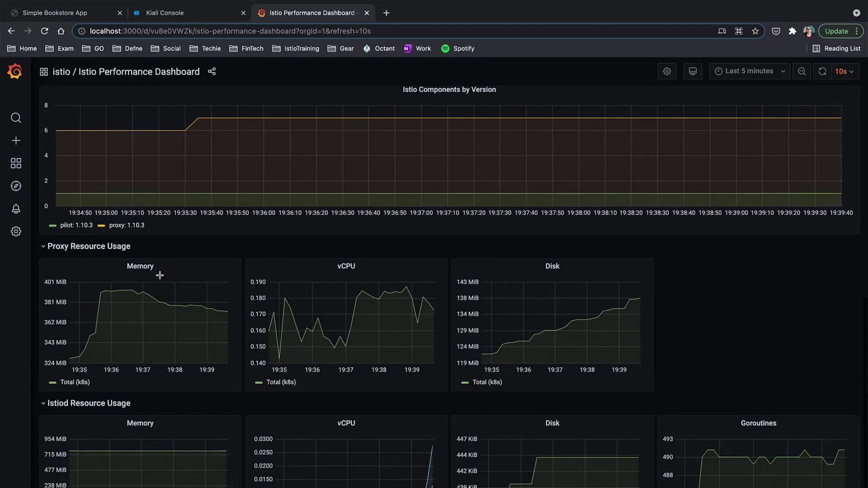The image size is (868, 488).
Task: Switch to the Simple Bookstore App tab
Action: [55, 13]
